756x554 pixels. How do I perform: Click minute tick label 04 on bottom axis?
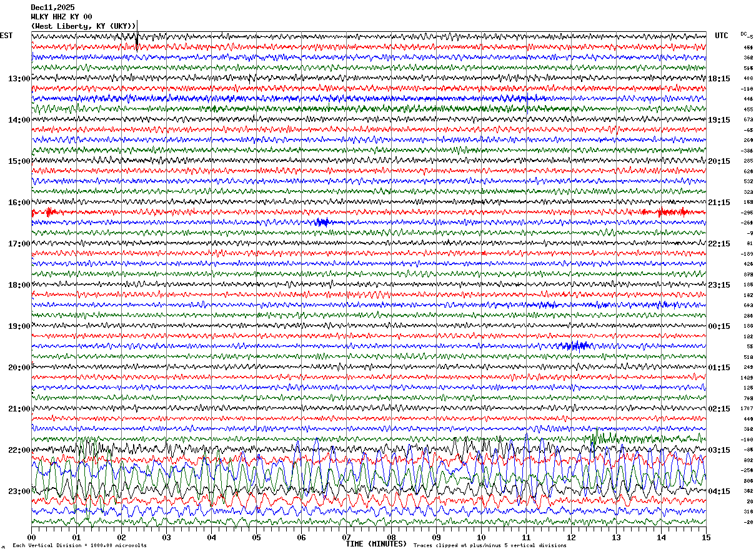211,537
